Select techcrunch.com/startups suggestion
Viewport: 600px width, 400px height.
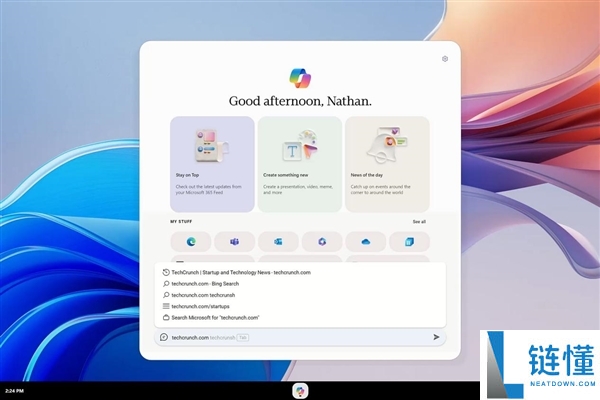300,306
